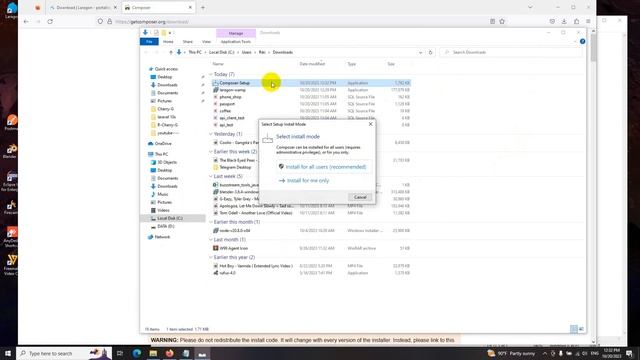Image resolution: width=640 pixels, height=360 pixels.
Task: Go up one folder in Explorer
Action: click(171, 52)
